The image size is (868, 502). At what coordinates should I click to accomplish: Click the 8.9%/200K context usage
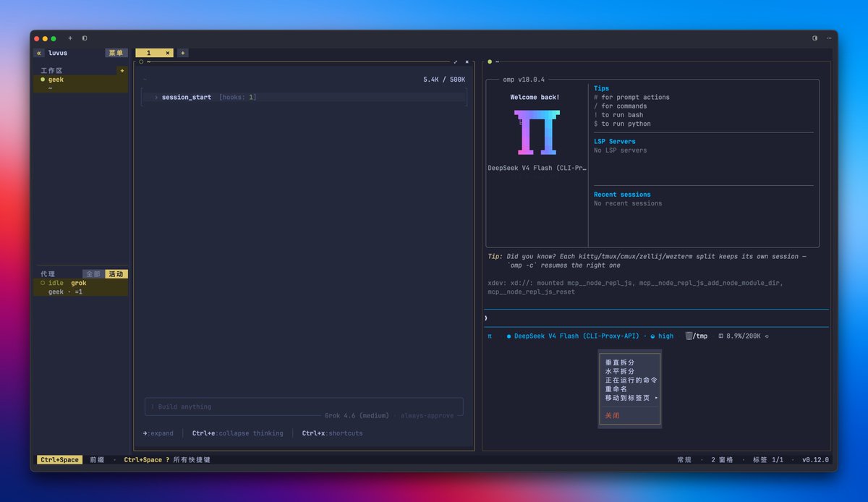(x=739, y=336)
